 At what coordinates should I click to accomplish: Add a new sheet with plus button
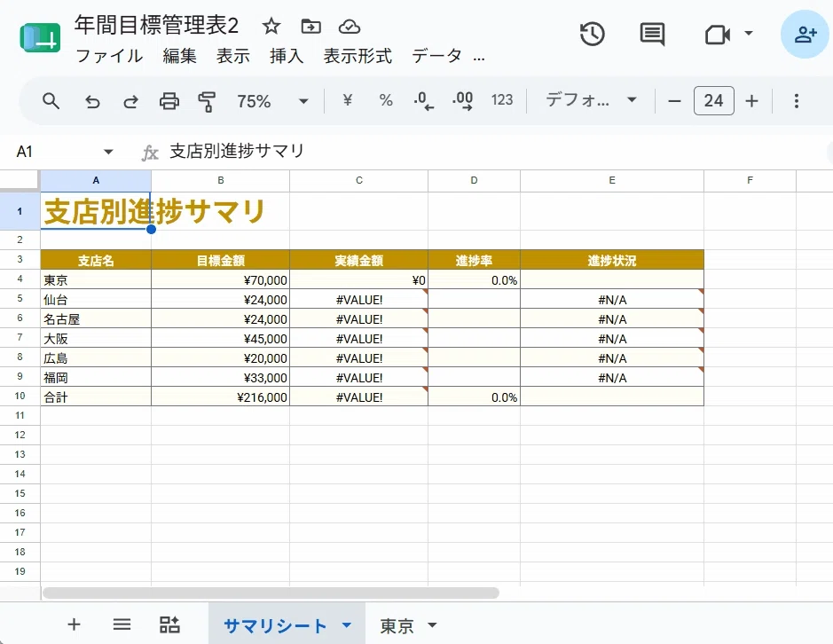(x=74, y=624)
